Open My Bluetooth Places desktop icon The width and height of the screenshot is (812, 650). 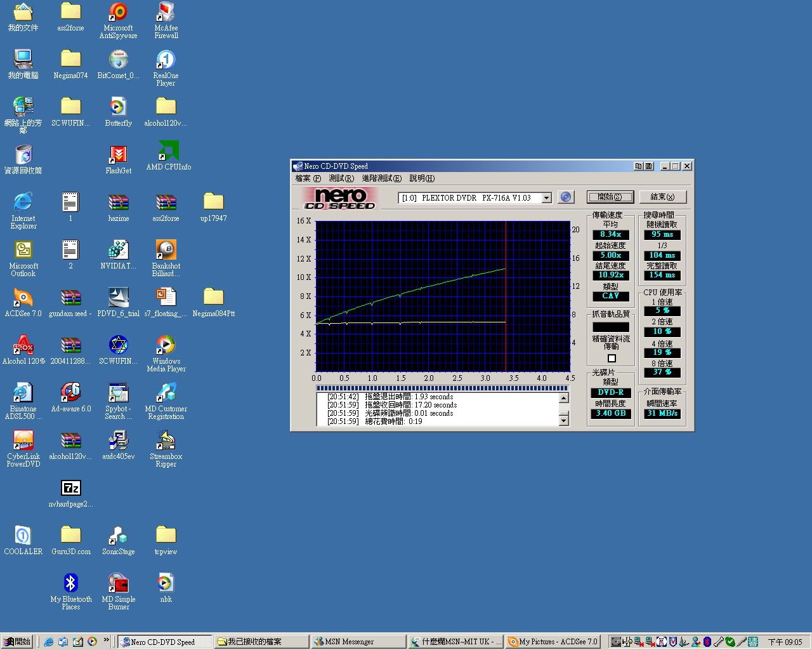tap(70, 592)
